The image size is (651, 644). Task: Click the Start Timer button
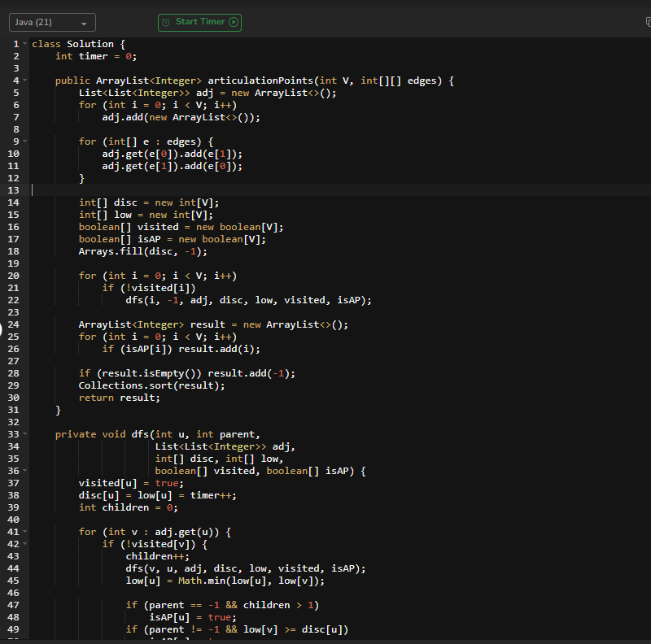[199, 22]
